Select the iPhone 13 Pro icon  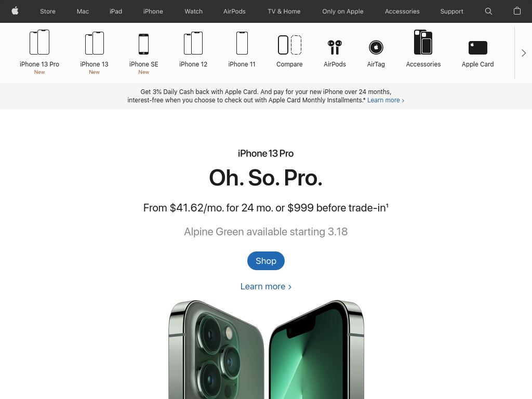point(39,42)
